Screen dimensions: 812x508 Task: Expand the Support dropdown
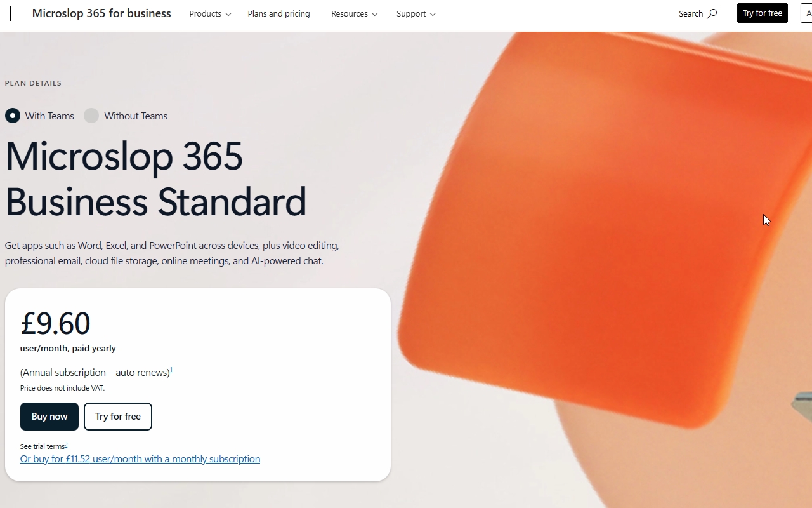(416, 13)
